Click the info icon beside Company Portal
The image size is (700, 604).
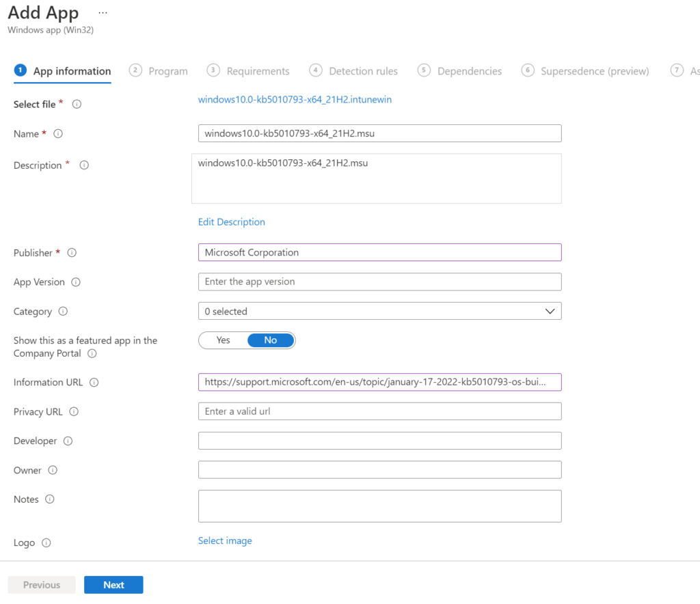[x=92, y=354]
